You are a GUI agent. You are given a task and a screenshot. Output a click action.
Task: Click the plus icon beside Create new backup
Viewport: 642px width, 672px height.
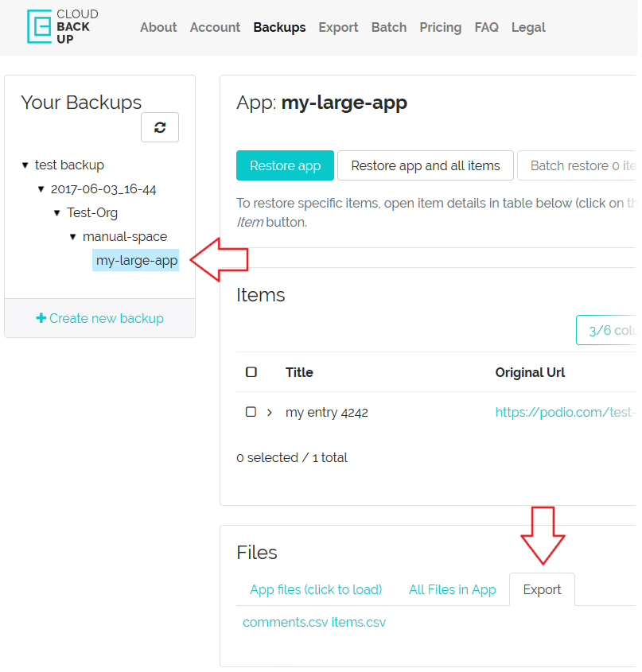point(41,318)
